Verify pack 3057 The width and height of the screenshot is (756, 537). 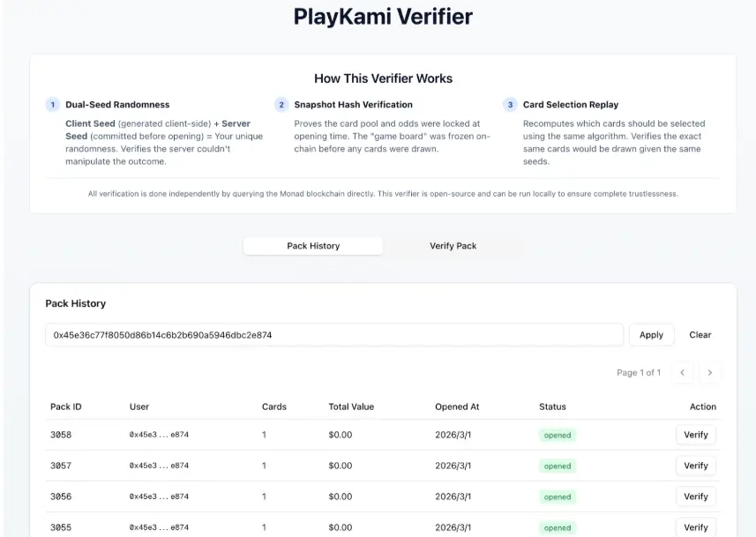click(x=695, y=466)
